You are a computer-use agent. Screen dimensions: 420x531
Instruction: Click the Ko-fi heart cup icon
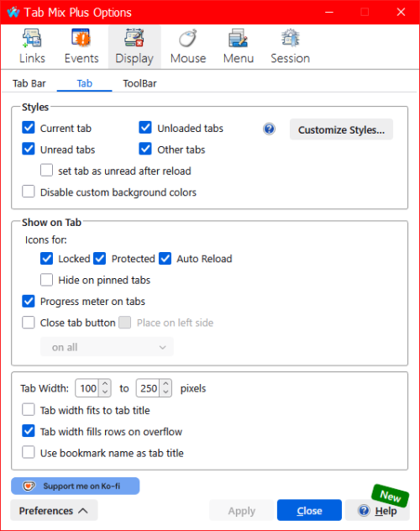29,486
